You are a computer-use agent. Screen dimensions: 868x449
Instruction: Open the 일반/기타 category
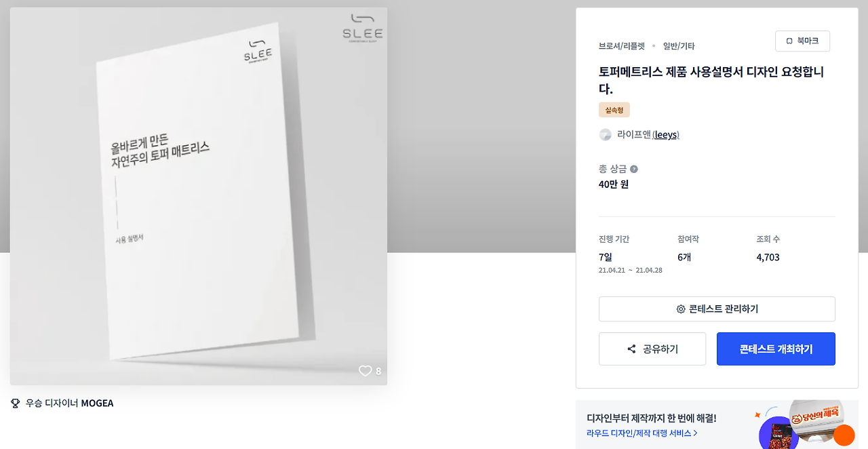[x=679, y=46]
